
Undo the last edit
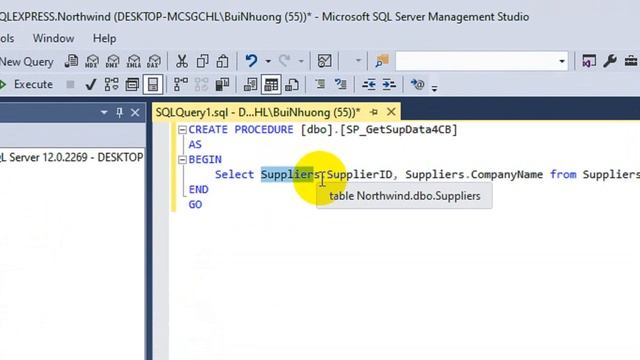point(251,61)
